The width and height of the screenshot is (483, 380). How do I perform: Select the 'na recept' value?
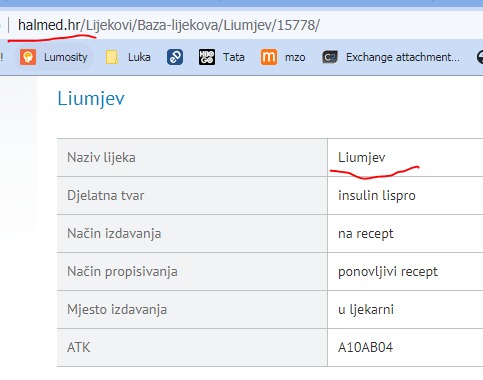pyautogui.click(x=366, y=234)
